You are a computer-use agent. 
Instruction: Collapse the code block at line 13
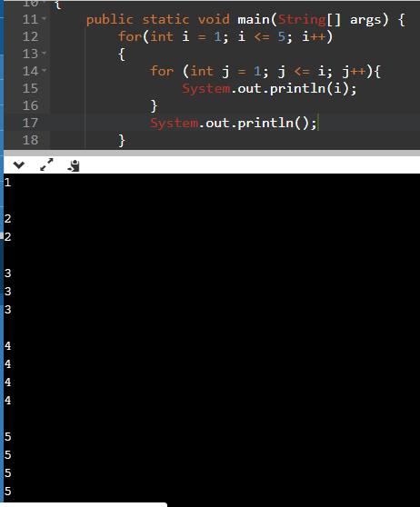45,53
